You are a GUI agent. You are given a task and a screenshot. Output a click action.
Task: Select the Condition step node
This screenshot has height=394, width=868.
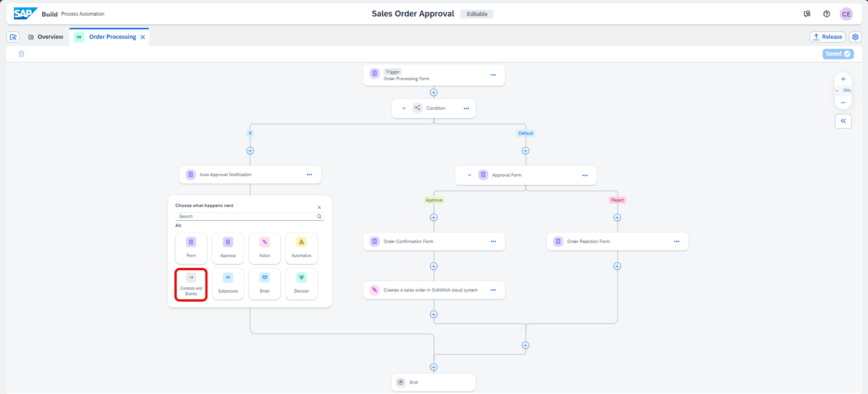pyautogui.click(x=433, y=109)
